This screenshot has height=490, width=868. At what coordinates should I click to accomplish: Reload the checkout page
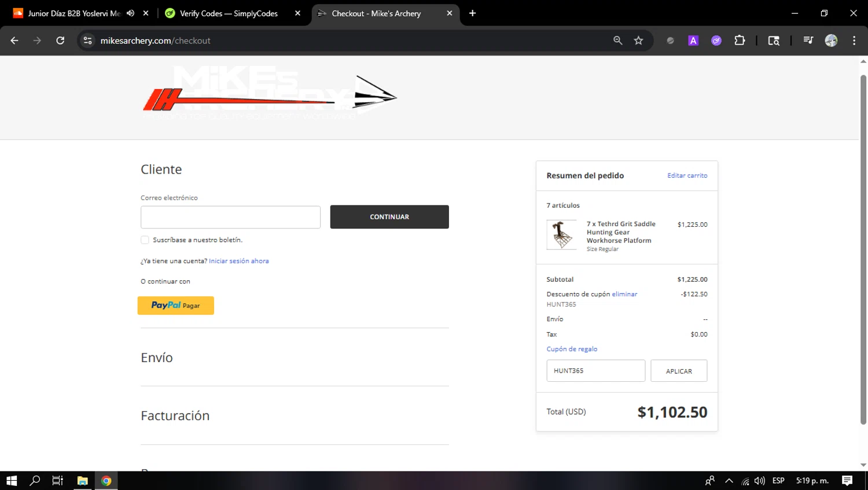pos(60,40)
